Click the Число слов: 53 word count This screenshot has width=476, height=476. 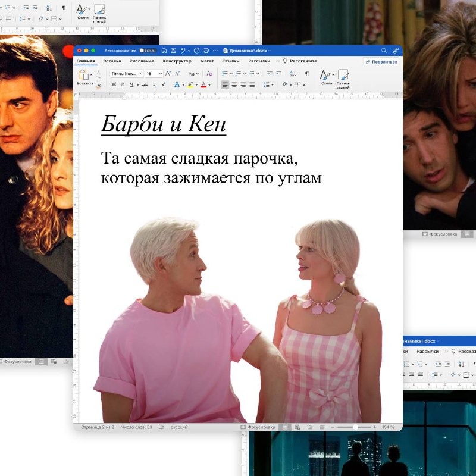tap(137, 427)
